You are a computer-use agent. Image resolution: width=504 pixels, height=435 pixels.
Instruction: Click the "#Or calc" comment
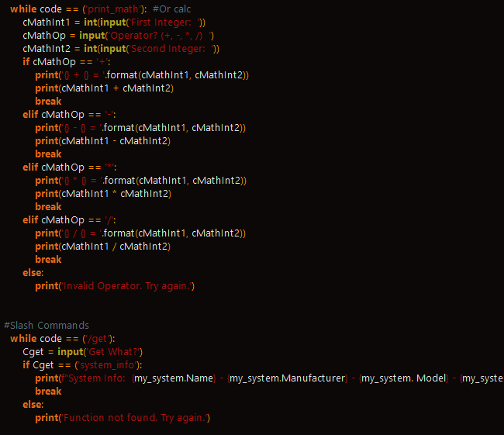(171, 9)
